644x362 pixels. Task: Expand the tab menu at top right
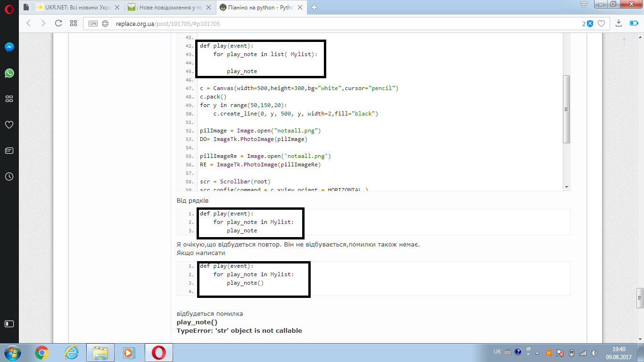(x=584, y=5)
